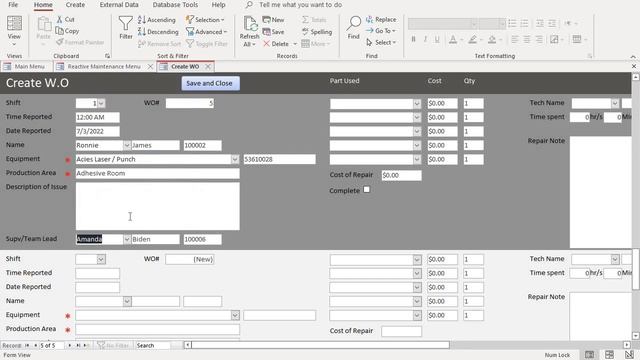This screenshot has width=640, height=360.
Task: Switch to Layout View status icon
Action: tap(609, 355)
